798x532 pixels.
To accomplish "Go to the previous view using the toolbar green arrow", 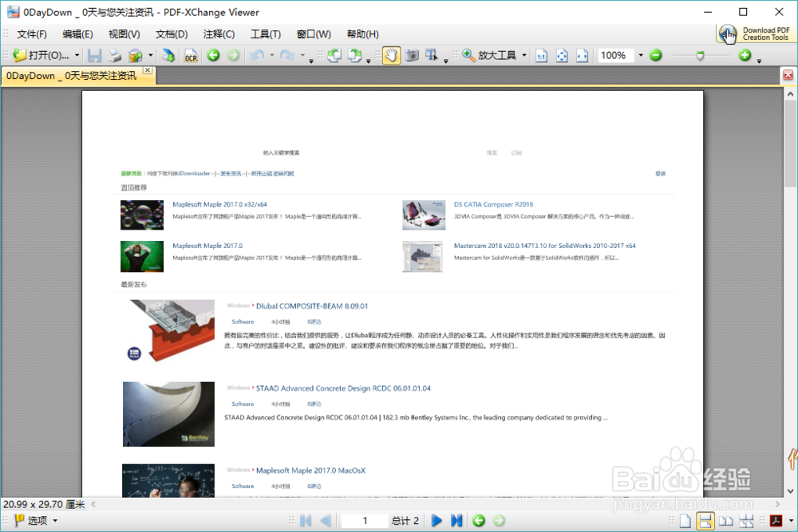I will (x=213, y=55).
